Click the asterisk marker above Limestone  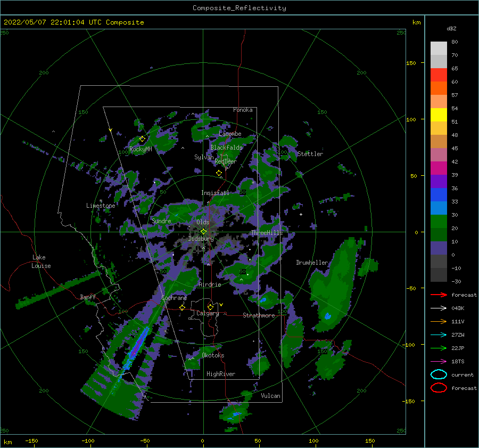coord(101,201)
